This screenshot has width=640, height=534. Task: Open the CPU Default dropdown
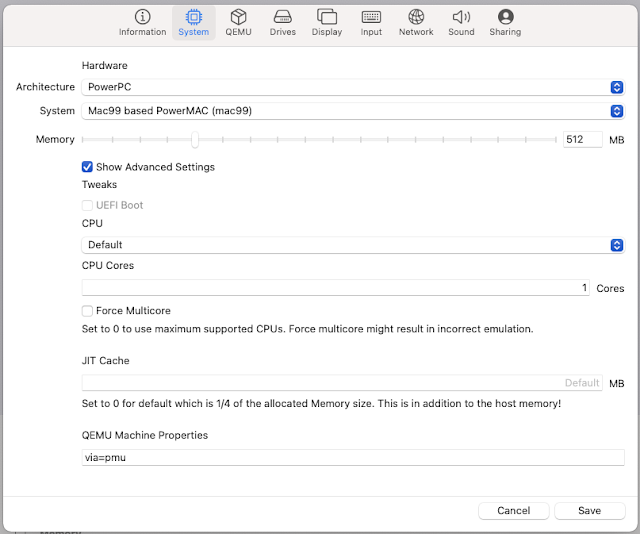[353, 245]
